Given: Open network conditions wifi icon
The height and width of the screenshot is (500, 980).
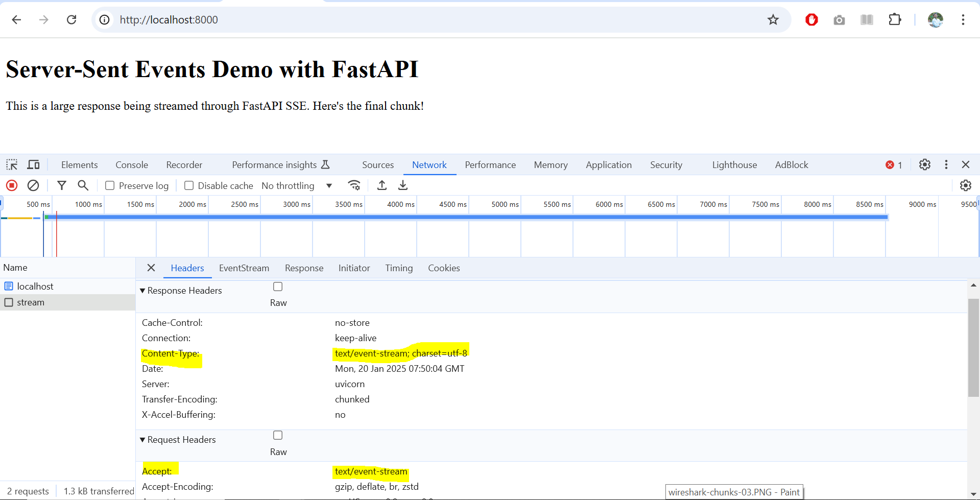Looking at the screenshot, I should point(354,185).
